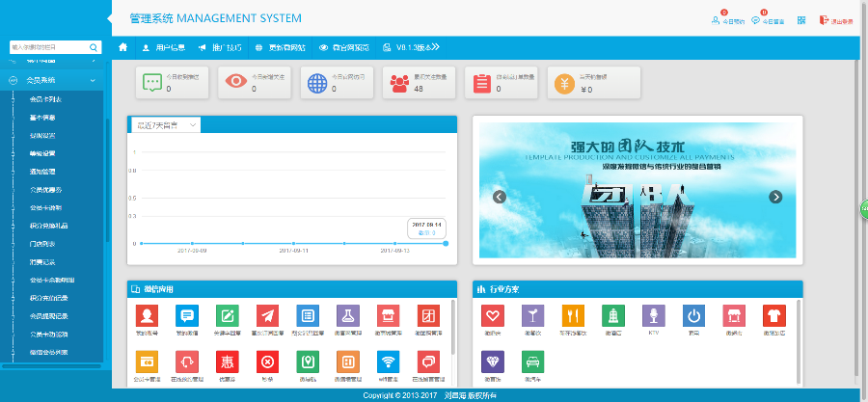The height and width of the screenshot is (402, 868).
Task: Open the green hotel building icon
Action: point(613,316)
